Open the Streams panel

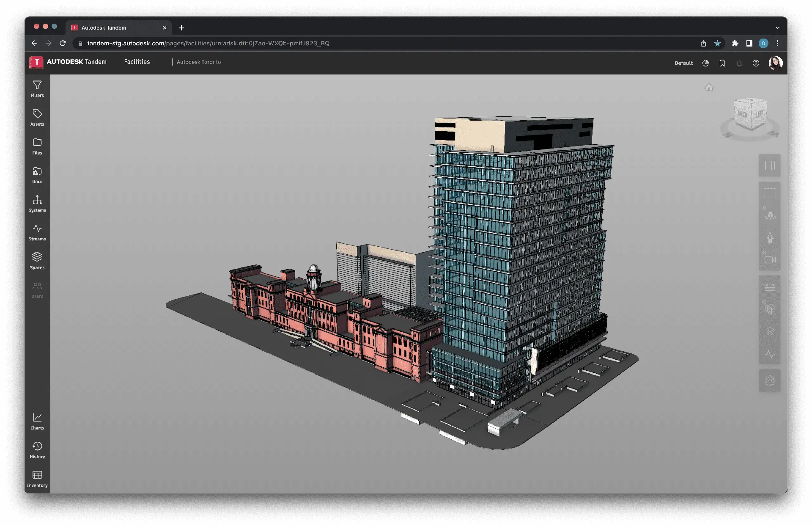click(x=37, y=233)
